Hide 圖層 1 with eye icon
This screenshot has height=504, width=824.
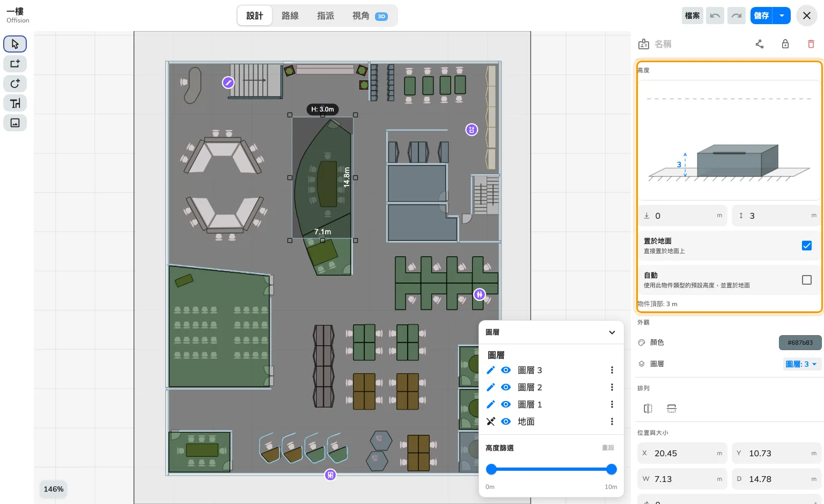click(x=506, y=404)
